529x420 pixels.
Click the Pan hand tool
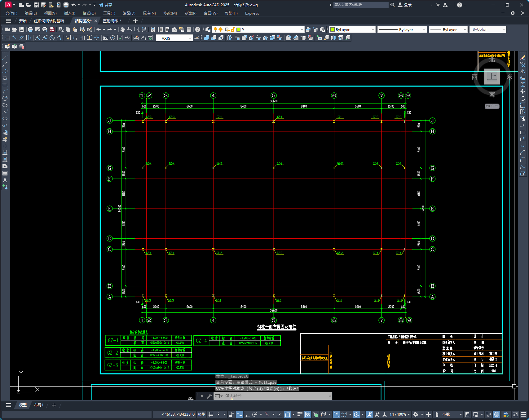[x=123, y=29]
